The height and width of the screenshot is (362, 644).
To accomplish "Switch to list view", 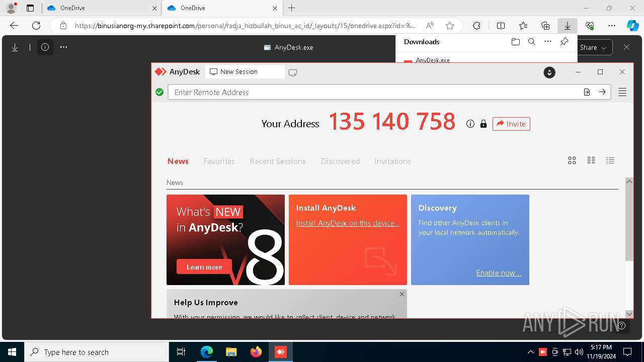I will click(610, 160).
